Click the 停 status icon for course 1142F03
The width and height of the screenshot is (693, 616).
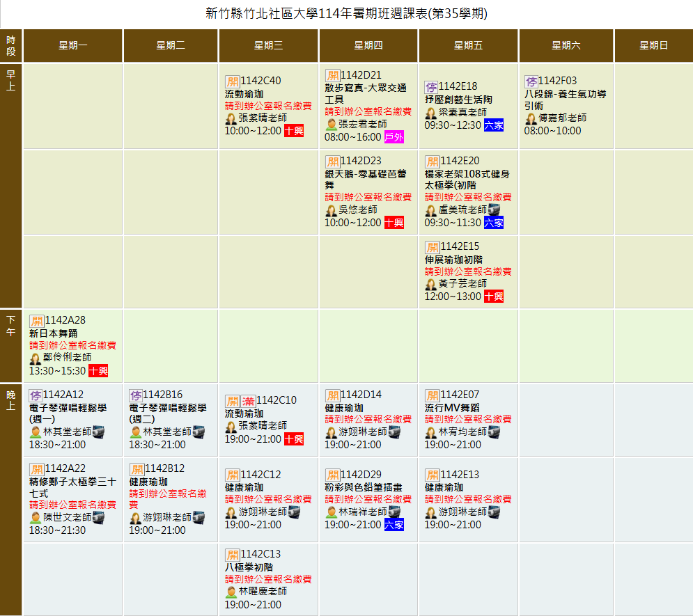click(531, 81)
